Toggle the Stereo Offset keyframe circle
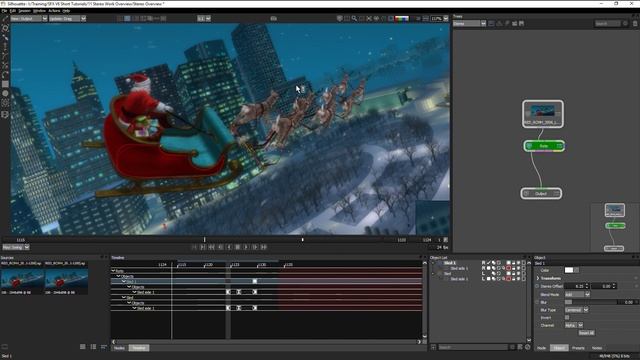Viewport: 640px width, 360px height. point(537,286)
